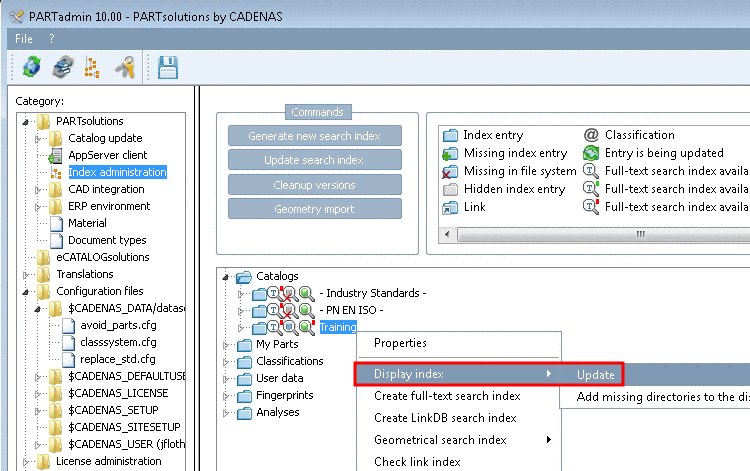The image size is (750, 471).
Task: Click Industry Standards green magnifier icon
Action: coord(306,294)
